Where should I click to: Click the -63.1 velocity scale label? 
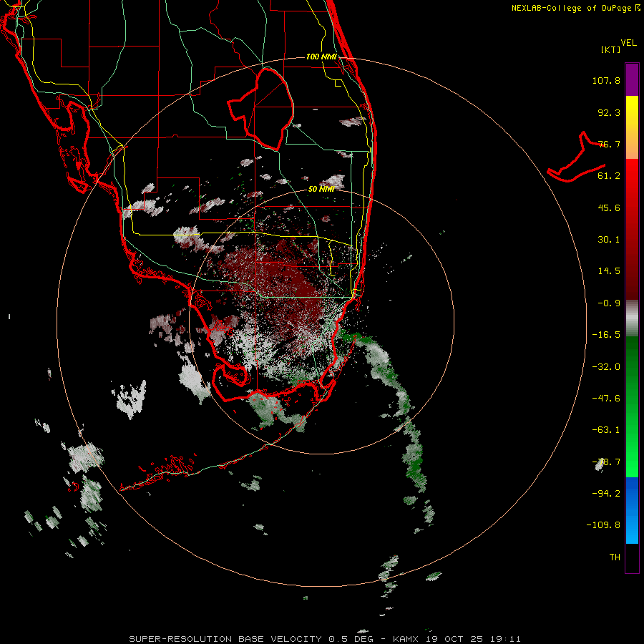coord(606,430)
